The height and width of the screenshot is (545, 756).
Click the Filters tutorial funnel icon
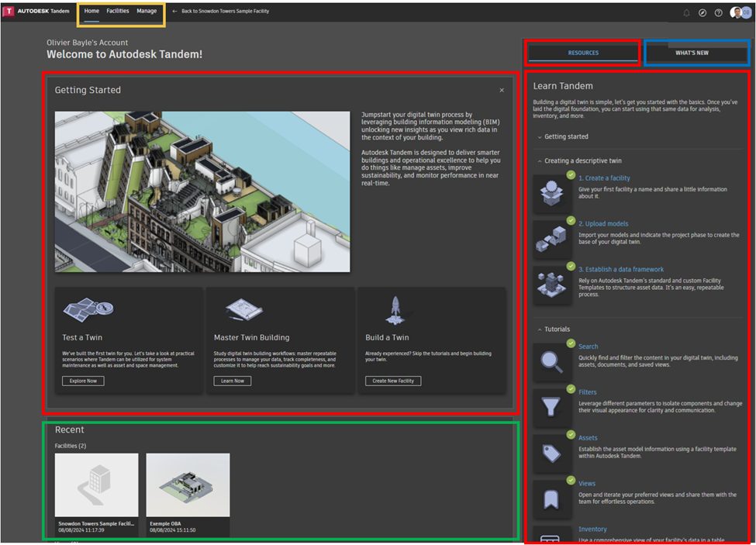pyautogui.click(x=551, y=407)
